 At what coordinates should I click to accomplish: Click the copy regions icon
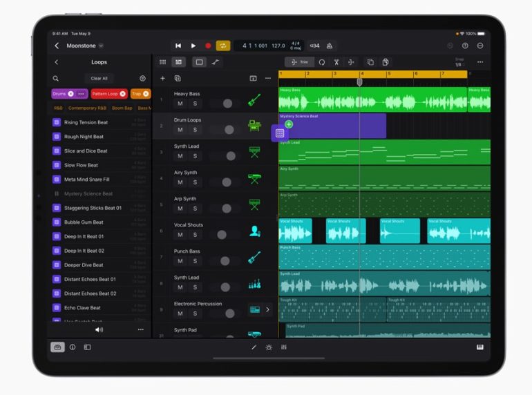pyautogui.click(x=370, y=62)
